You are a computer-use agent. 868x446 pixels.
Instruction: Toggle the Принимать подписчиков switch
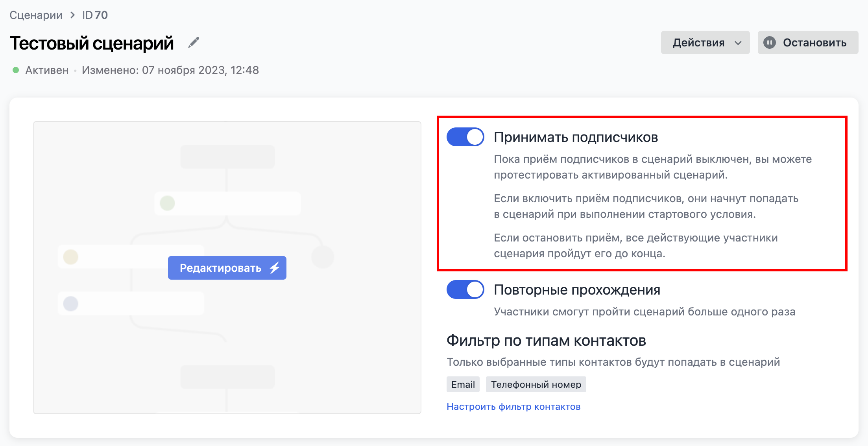[x=465, y=137]
